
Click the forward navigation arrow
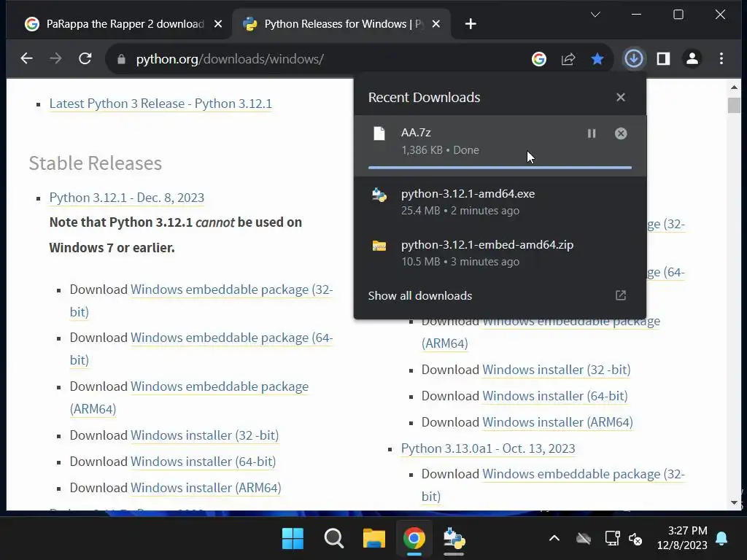pyautogui.click(x=55, y=58)
